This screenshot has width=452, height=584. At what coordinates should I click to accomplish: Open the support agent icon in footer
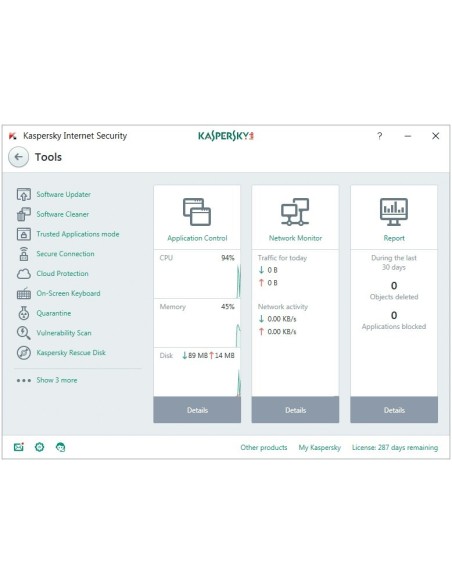tap(60, 447)
